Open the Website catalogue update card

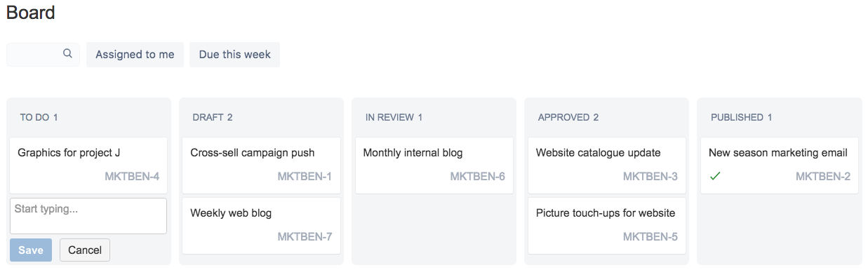[x=607, y=165]
